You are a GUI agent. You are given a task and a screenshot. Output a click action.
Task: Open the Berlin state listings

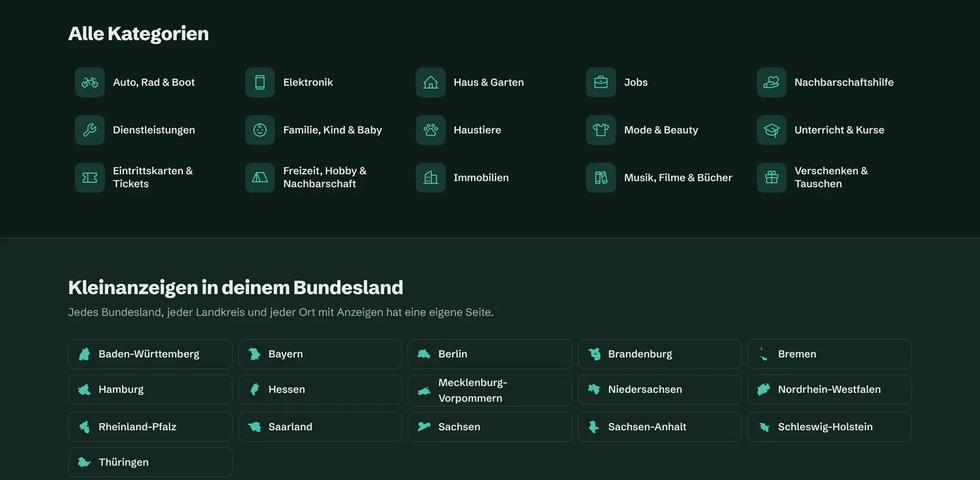click(490, 354)
